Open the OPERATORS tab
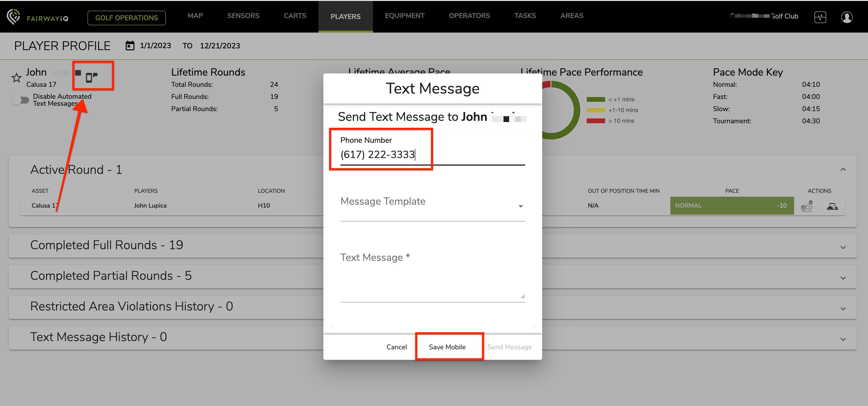 tap(469, 16)
